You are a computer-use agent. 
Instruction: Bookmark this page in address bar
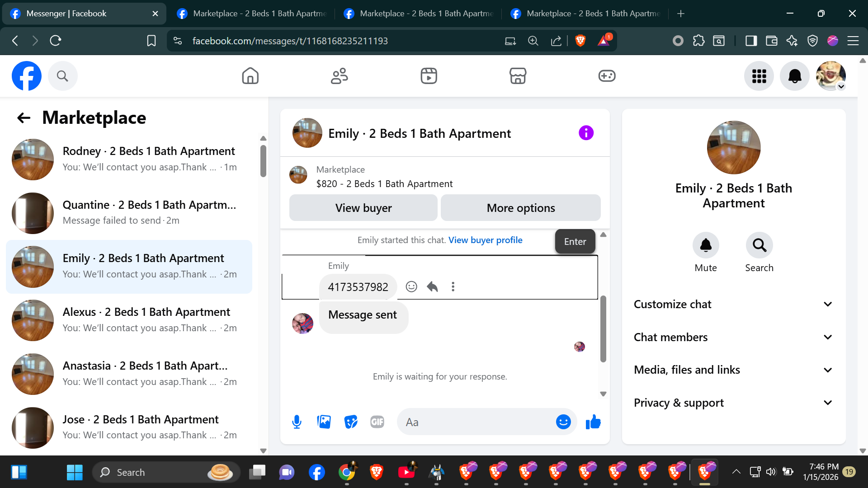[x=151, y=41]
